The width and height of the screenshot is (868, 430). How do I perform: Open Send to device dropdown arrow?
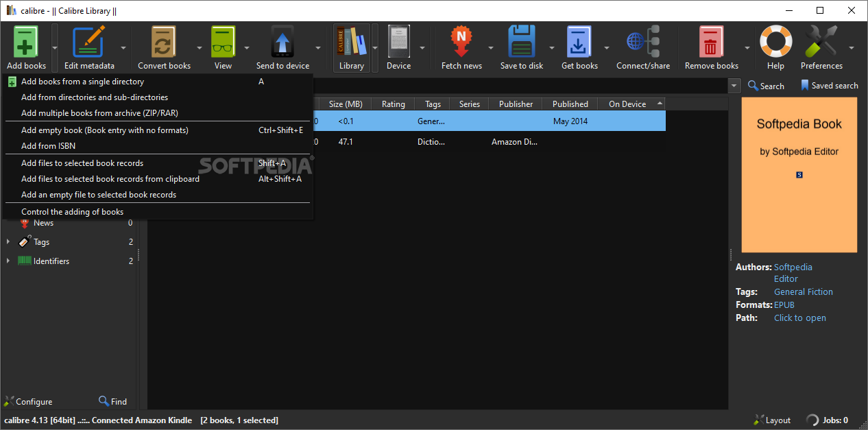pos(318,48)
